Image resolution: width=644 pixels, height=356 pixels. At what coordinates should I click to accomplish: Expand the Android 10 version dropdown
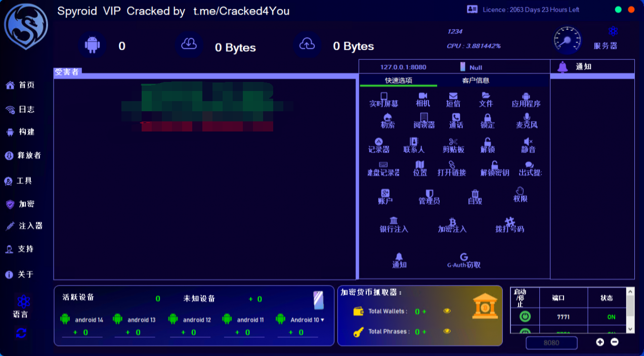322,320
